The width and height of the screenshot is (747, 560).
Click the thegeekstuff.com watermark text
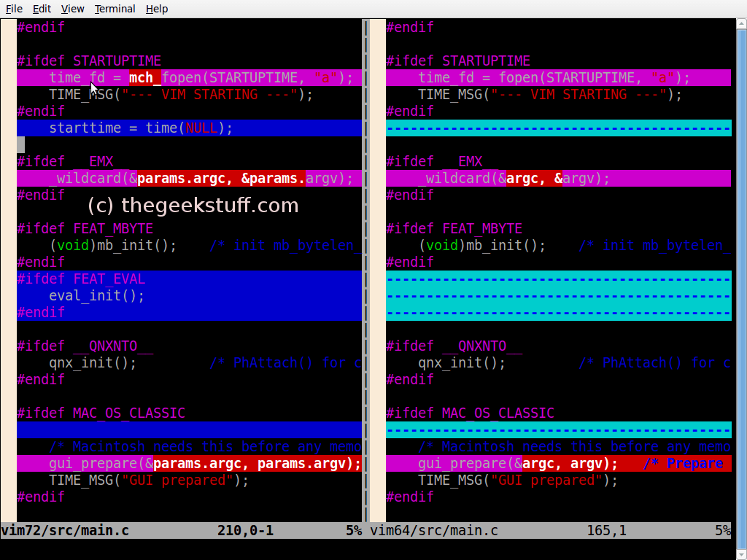coord(192,205)
